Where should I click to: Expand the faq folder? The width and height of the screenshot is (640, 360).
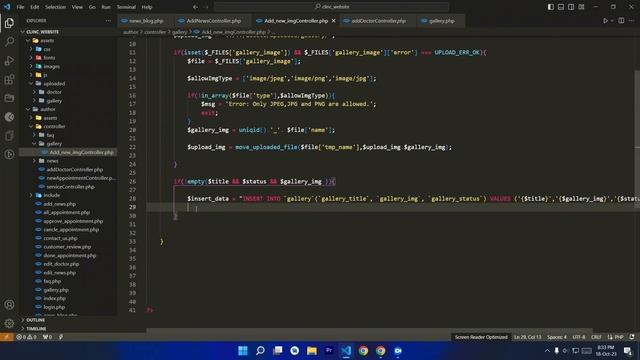(x=50, y=135)
